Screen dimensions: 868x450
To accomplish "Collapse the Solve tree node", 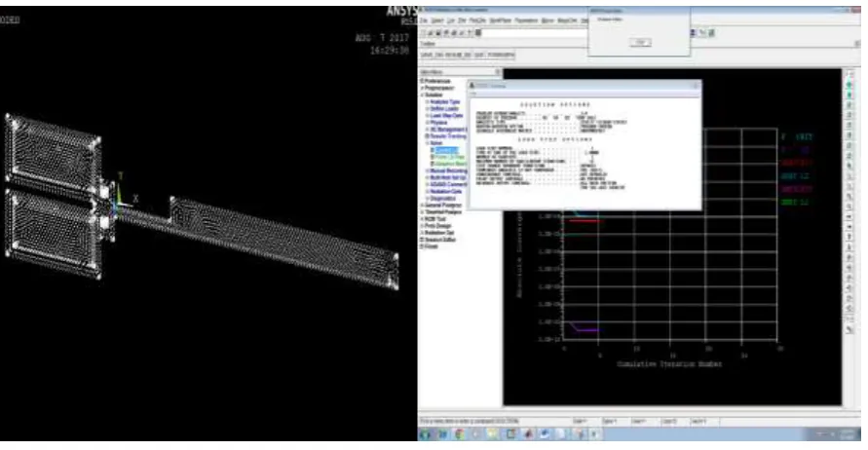I will [x=434, y=143].
